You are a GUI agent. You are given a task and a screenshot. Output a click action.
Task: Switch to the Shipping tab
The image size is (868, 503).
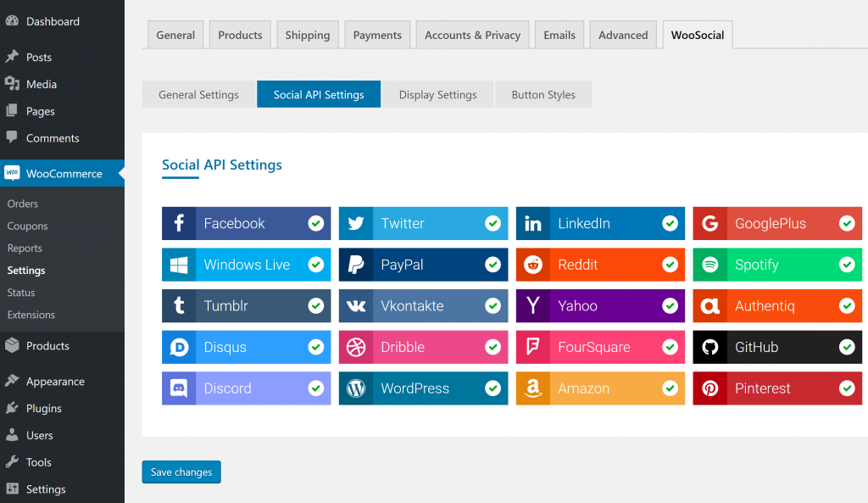tap(308, 35)
